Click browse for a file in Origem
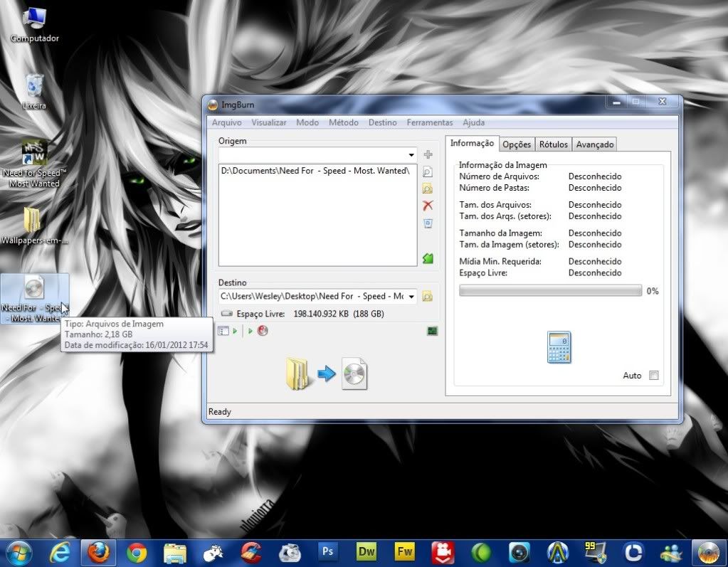728x567 pixels. [428, 171]
